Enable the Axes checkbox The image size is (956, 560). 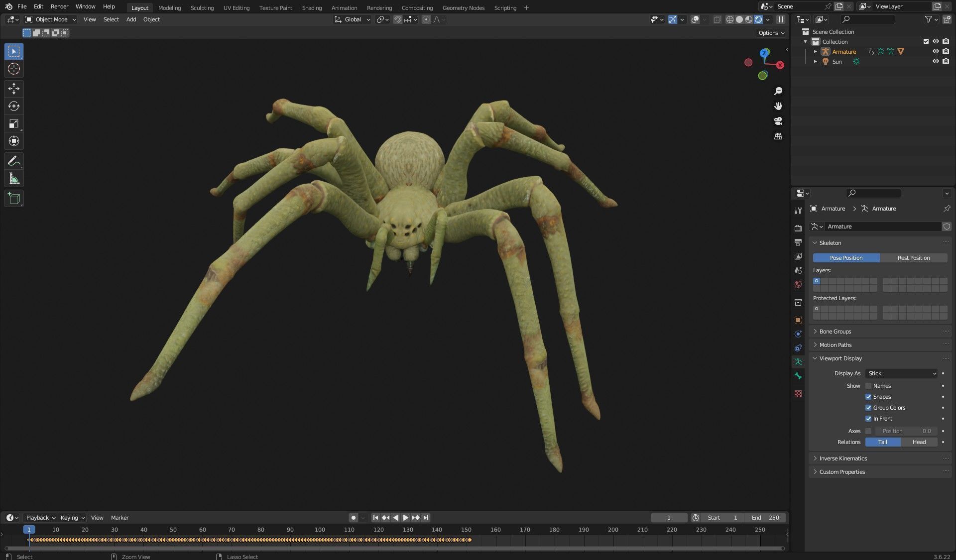click(x=868, y=431)
